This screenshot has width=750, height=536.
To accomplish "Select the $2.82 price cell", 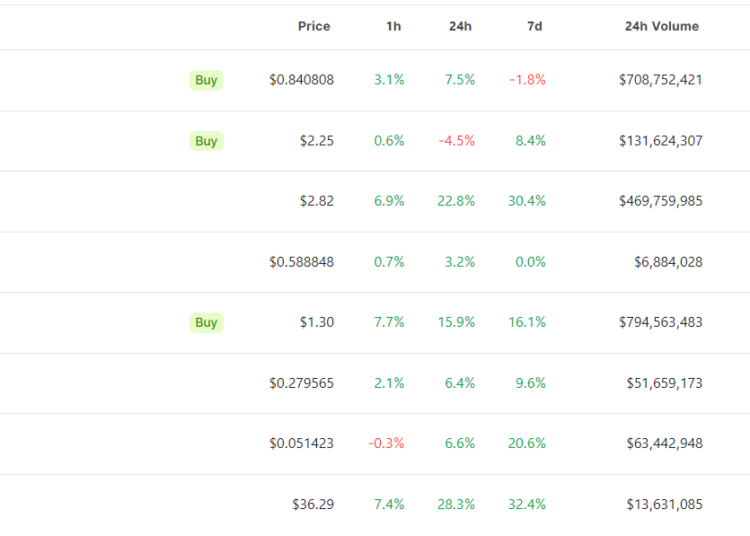I will click(x=317, y=201).
